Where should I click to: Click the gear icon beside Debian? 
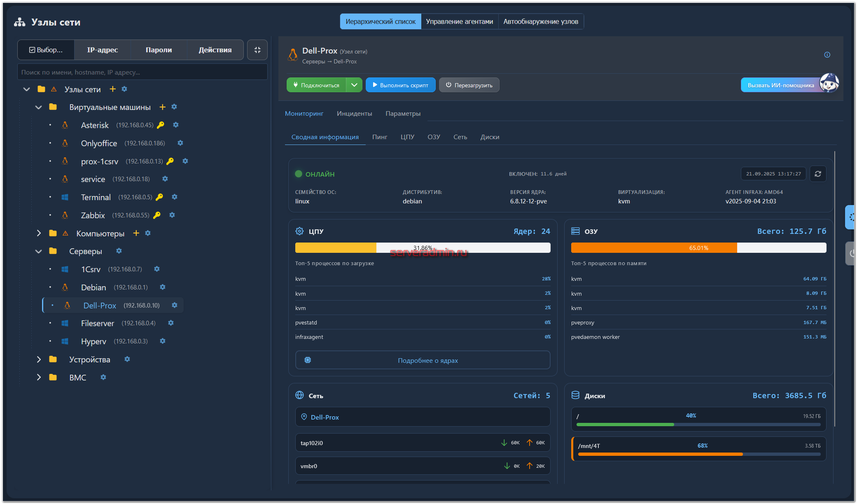pyautogui.click(x=163, y=287)
